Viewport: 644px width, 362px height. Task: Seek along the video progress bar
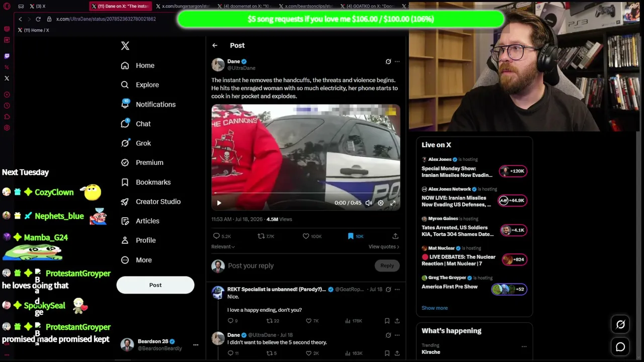(305, 193)
